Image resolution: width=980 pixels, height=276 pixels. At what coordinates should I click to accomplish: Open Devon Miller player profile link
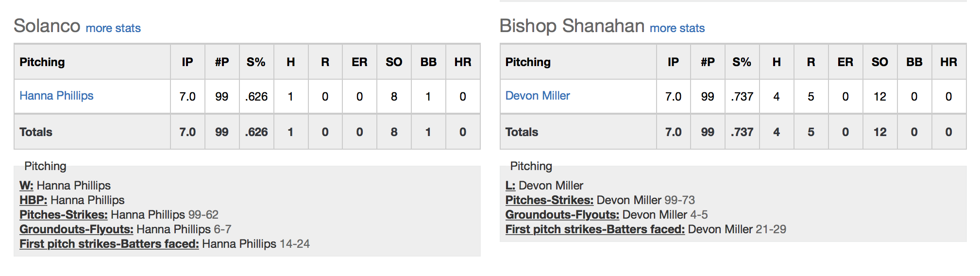click(x=538, y=96)
